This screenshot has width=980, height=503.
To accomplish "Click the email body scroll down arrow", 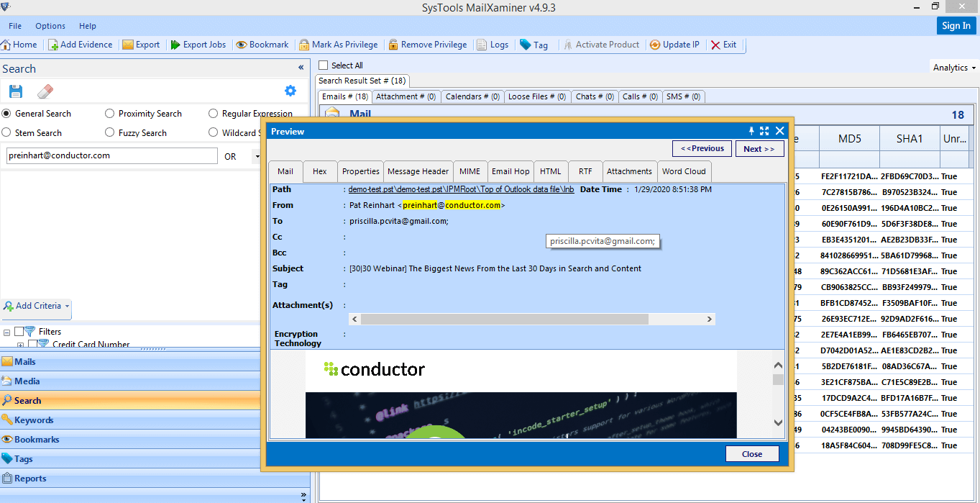I will [778, 422].
